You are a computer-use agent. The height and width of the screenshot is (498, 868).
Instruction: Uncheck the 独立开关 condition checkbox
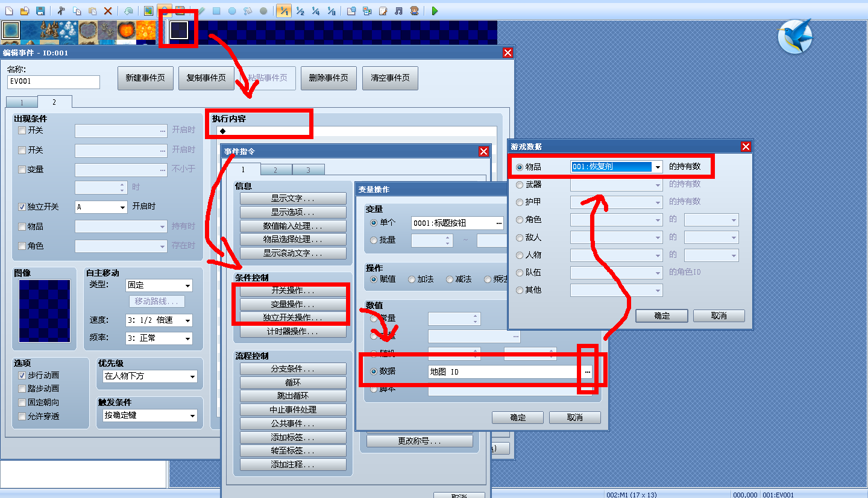22,207
